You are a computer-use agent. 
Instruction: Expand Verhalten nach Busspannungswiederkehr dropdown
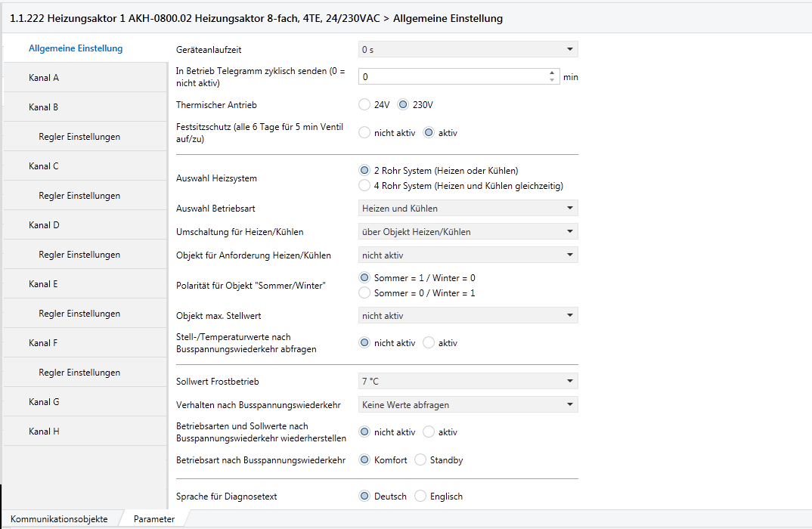pos(467,405)
